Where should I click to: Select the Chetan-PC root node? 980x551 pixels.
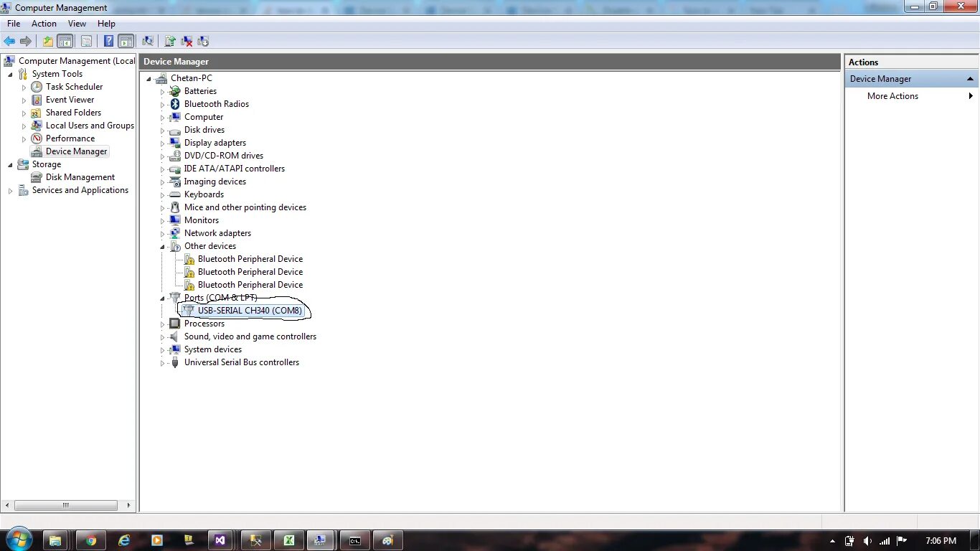[x=191, y=78]
